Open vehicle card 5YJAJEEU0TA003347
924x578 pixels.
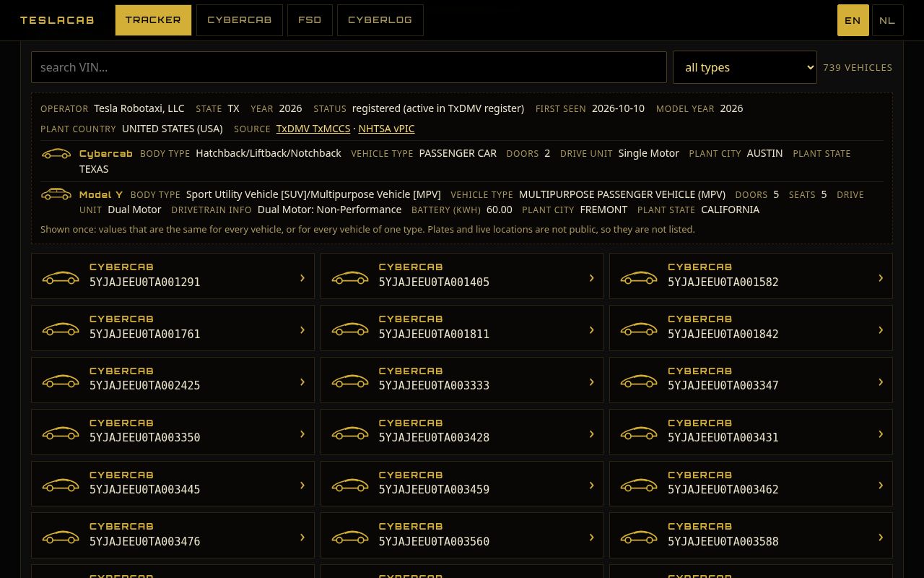(x=751, y=380)
